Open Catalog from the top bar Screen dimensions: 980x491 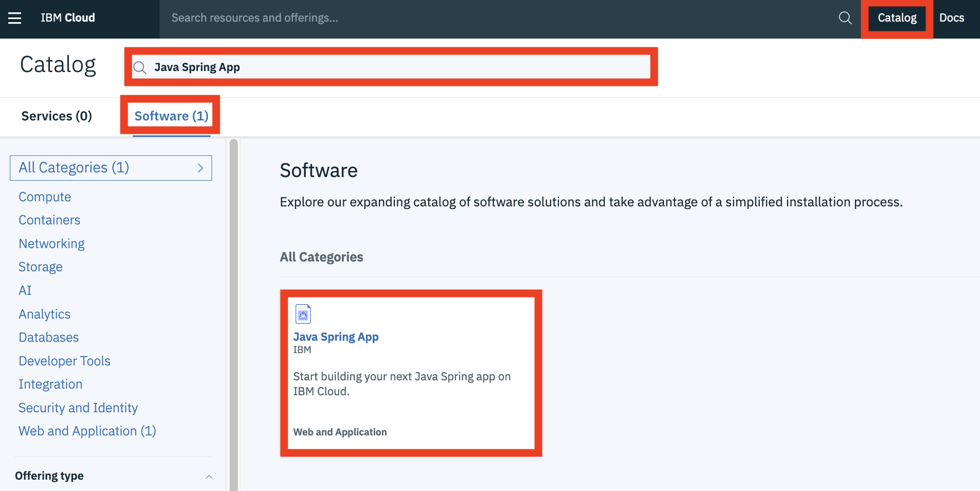click(897, 18)
